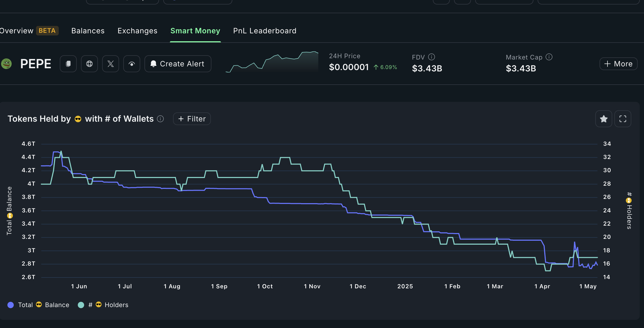Switch to the Balances tab
The height and width of the screenshot is (328, 644).
pyautogui.click(x=88, y=31)
